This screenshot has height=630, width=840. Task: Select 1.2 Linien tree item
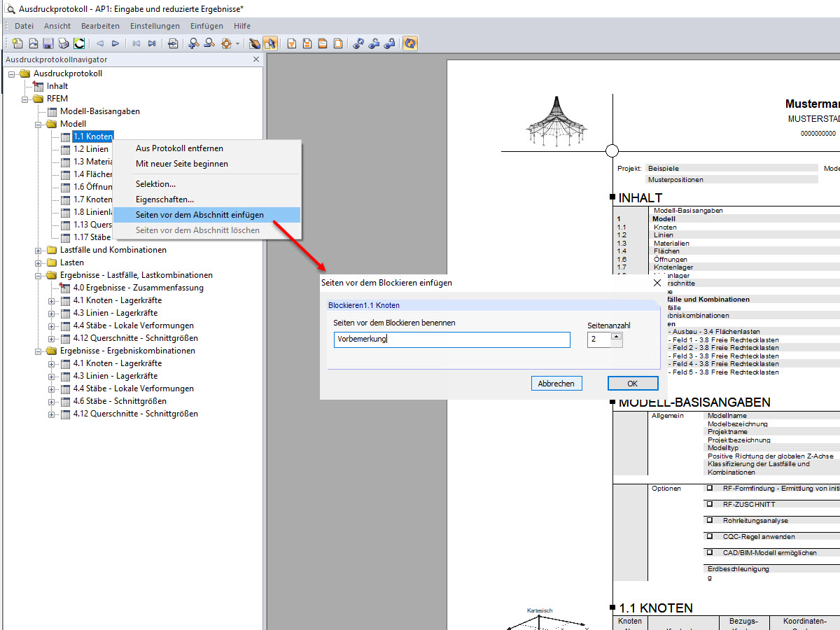[x=91, y=149]
